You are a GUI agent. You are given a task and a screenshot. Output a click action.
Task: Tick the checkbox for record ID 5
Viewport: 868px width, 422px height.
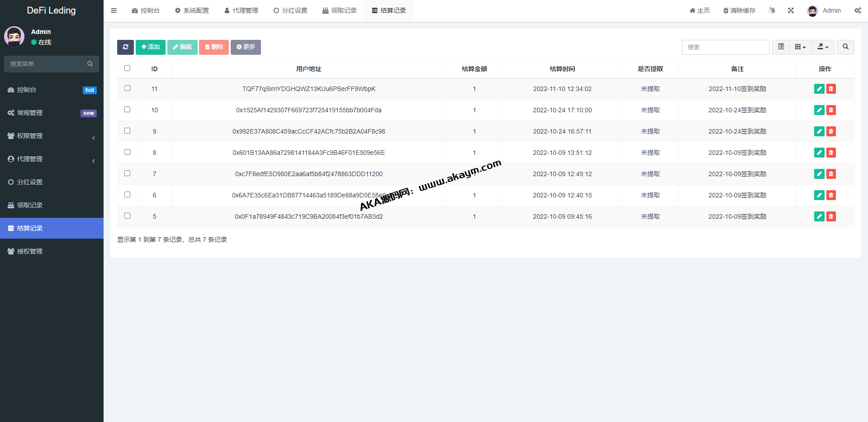[x=127, y=216]
